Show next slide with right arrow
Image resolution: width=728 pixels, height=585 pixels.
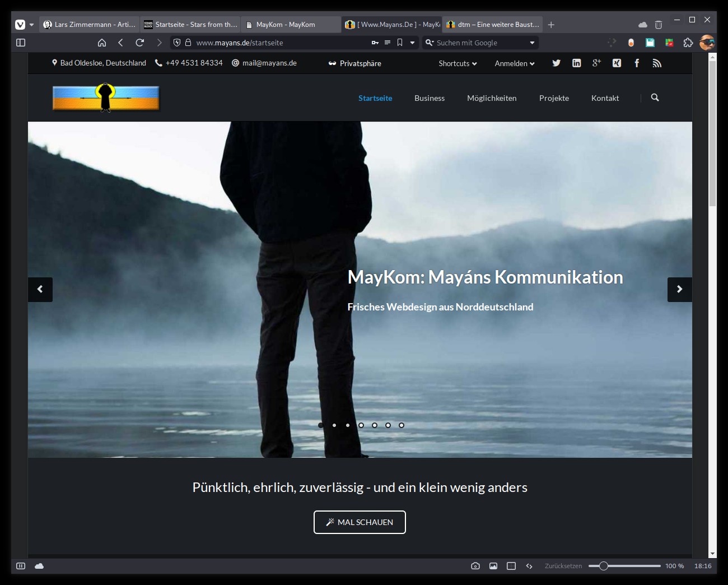pos(680,290)
